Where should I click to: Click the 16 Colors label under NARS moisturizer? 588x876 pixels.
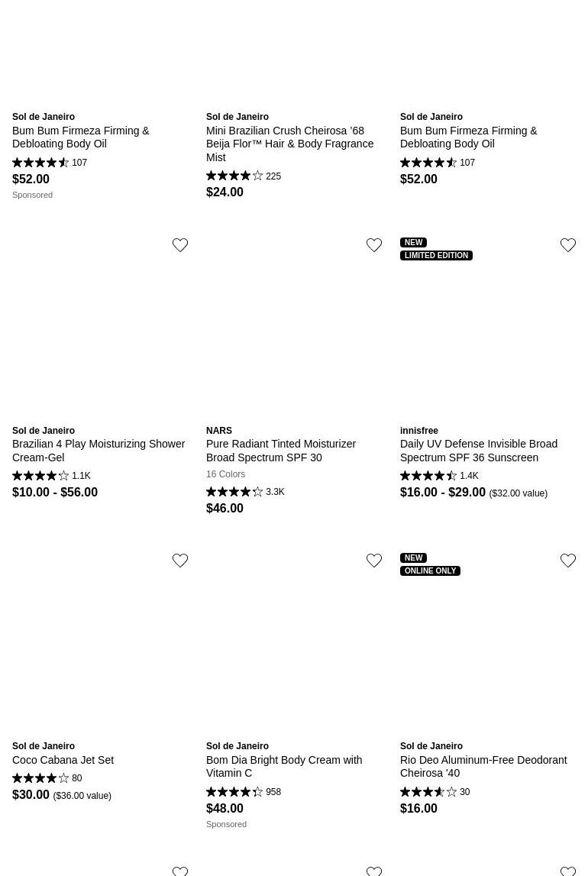(225, 474)
